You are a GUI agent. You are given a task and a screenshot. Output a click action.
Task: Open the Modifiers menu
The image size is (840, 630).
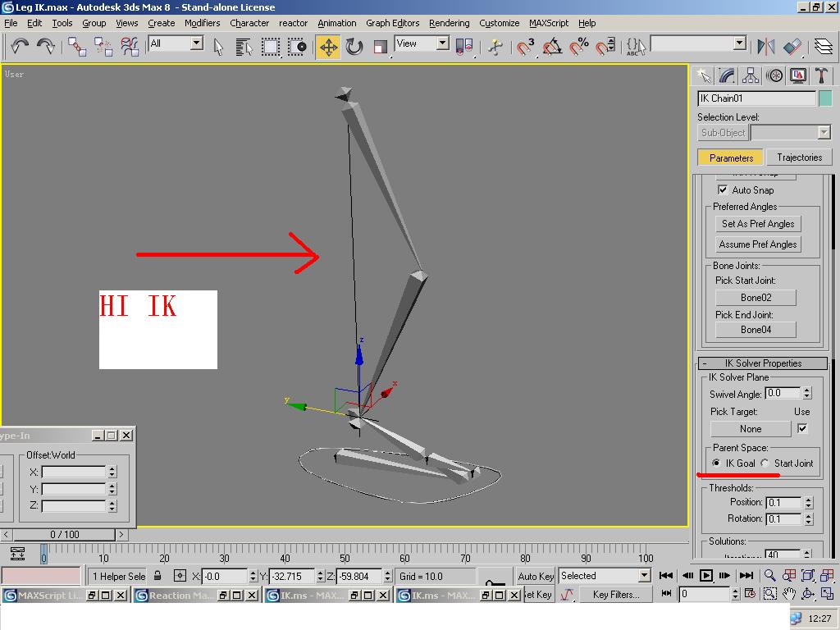202,23
